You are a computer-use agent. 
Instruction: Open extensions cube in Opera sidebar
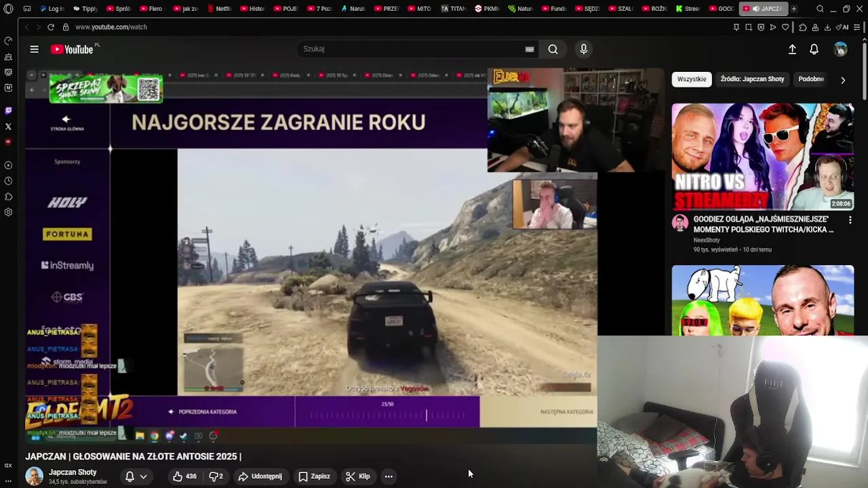(8, 197)
